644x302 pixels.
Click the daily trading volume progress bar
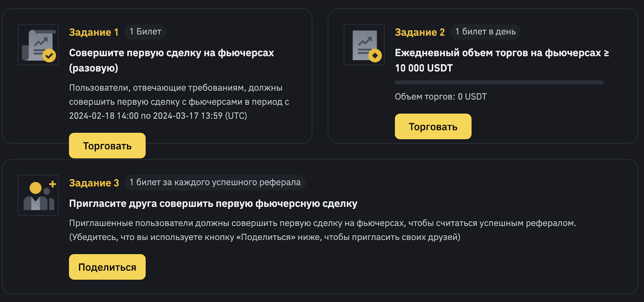coord(499,82)
